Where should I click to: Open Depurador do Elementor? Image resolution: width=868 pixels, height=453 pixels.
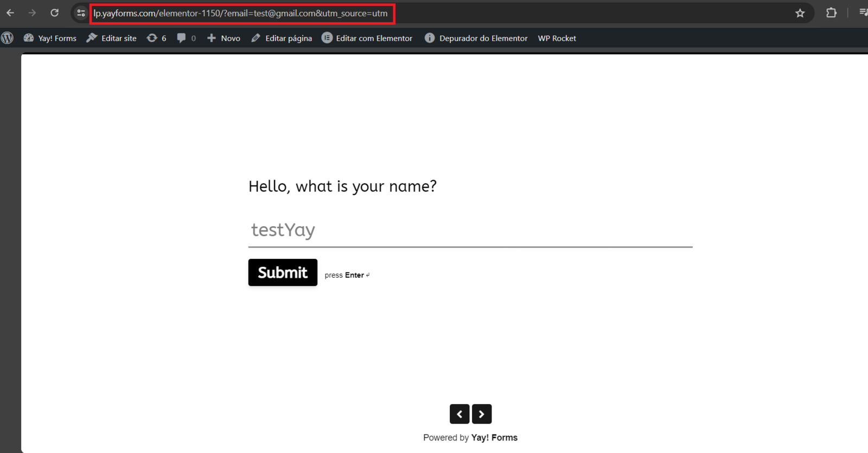(476, 38)
